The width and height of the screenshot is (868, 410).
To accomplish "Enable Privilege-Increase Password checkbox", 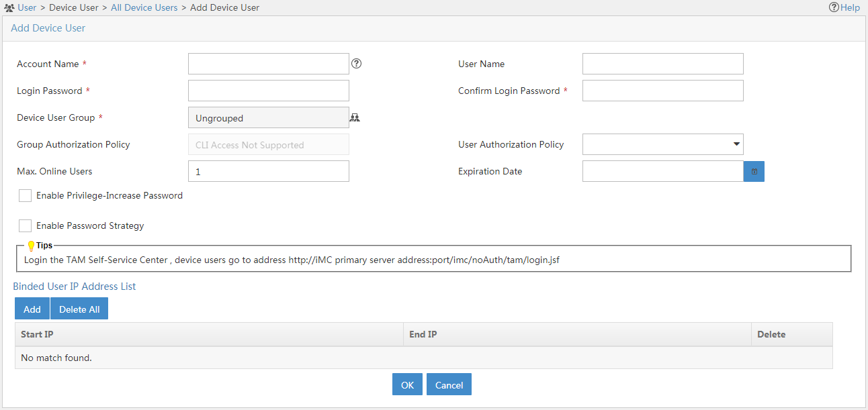I will point(26,195).
